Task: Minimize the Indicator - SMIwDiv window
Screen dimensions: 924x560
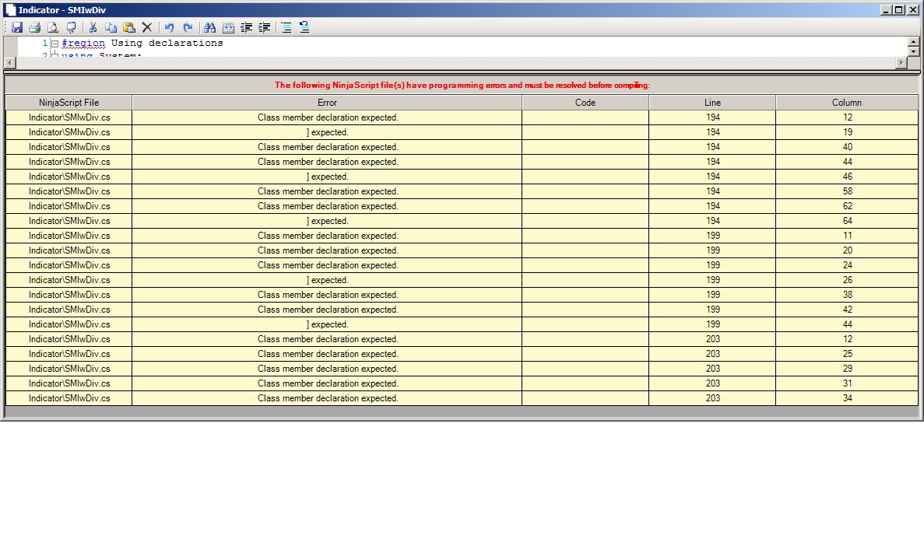Action: click(x=886, y=10)
